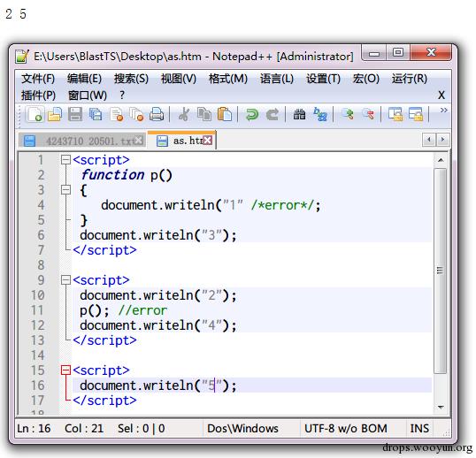Click the green Undo arrow
This screenshot has width=476, height=458.
coord(251,115)
